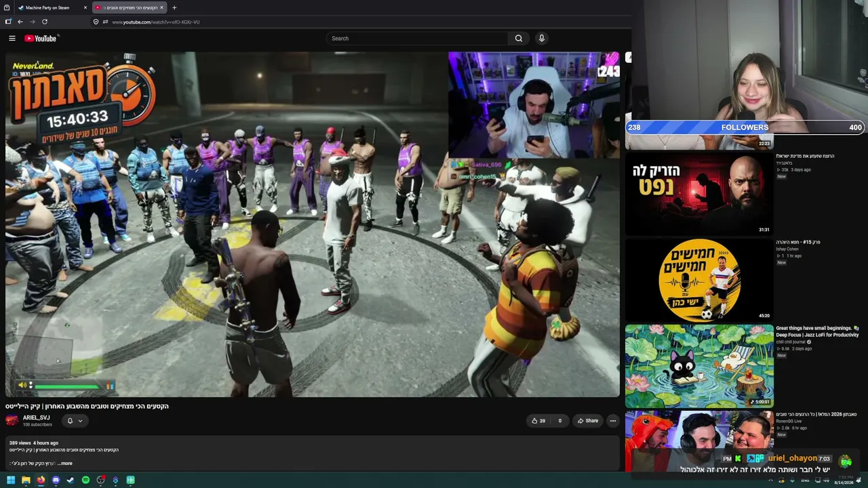Open the ARIEL_SVJ channel avatar

coord(12,421)
